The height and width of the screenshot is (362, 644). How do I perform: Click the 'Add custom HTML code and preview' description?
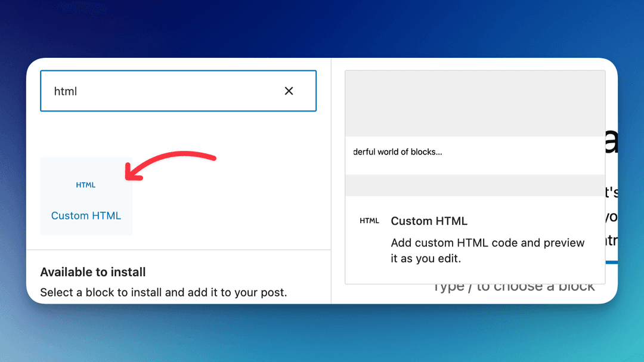488,250
